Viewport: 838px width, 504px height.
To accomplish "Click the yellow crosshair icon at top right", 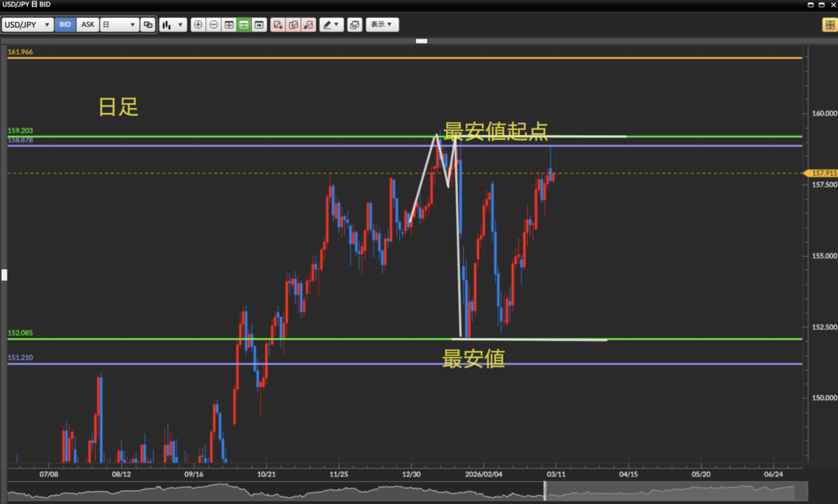I will 828,25.
